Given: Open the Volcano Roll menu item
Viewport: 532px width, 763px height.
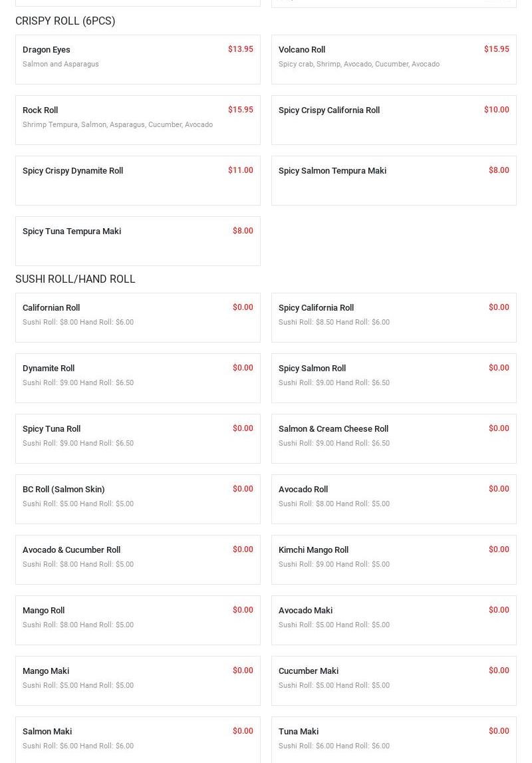Looking at the screenshot, I should click(x=302, y=50).
